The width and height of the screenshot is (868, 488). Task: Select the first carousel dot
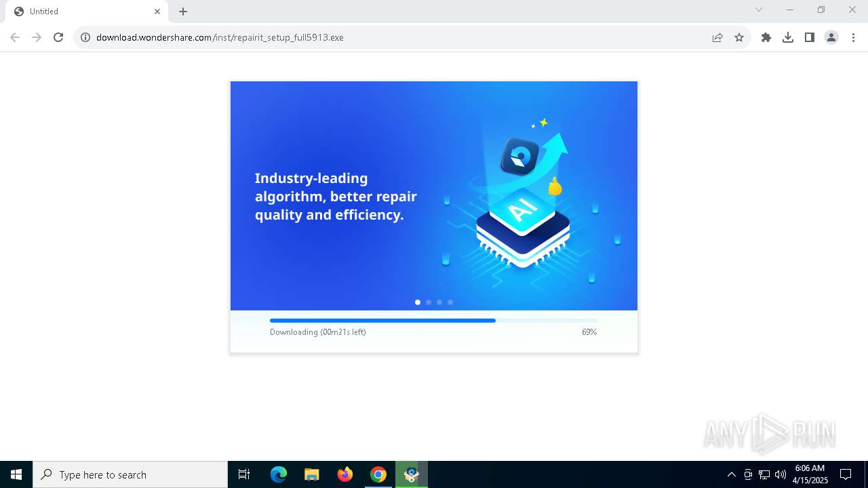pyautogui.click(x=418, y=302)
